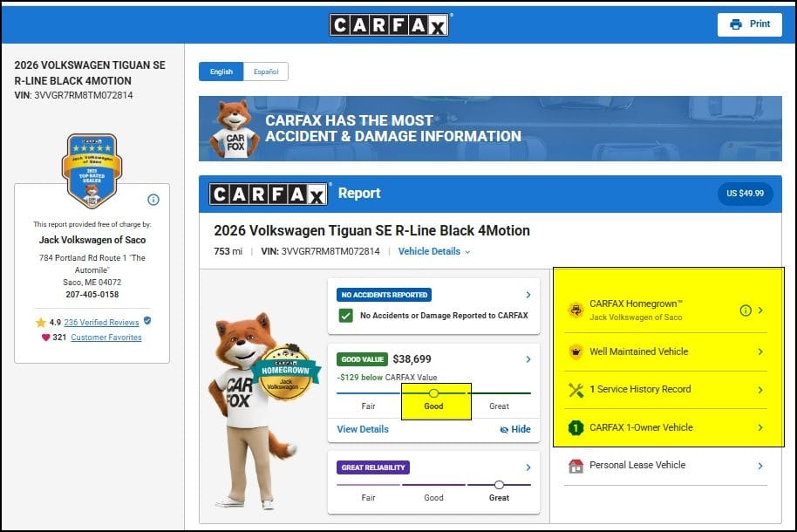Expand the Great Reliability chevron
Image resolution: width=797 pixels, height=532 pixels.
(528, 467)
